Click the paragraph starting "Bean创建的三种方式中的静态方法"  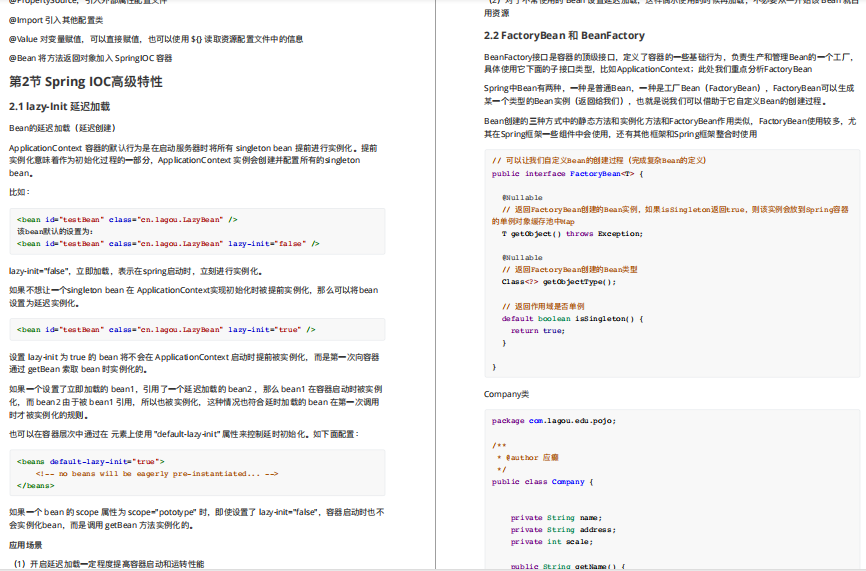(x=670, y=128)
